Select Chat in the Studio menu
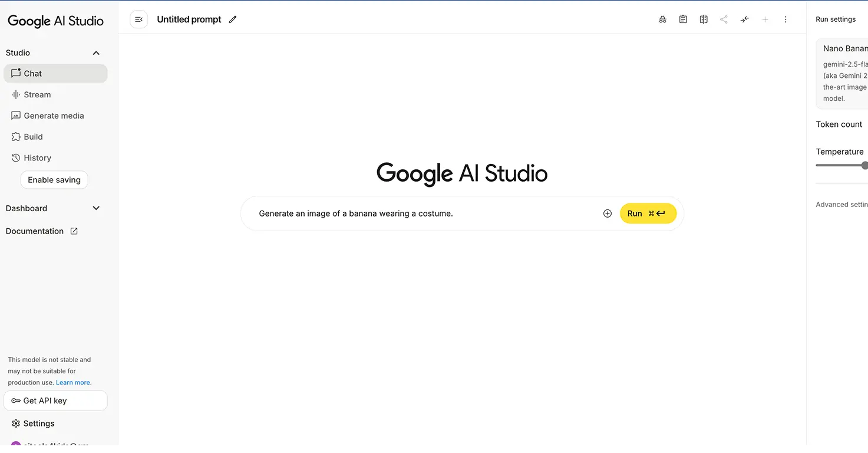 pyautogui.click(x=55, y=74)
